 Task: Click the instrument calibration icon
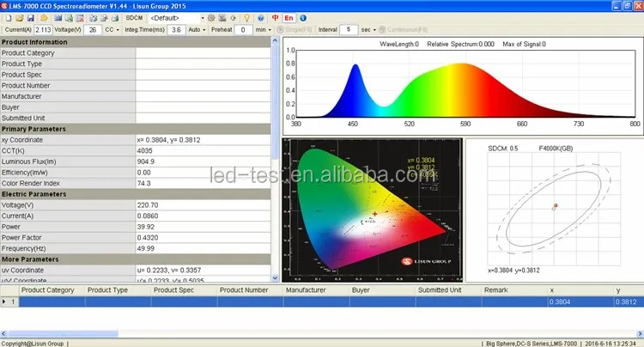pyautogui.click(x=222, y=18)
